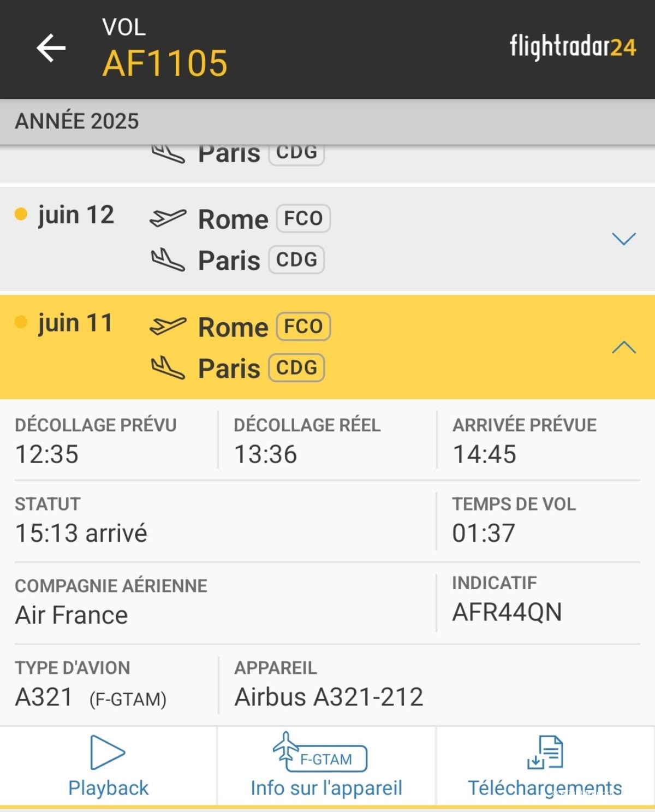Click the F-GTAM registration next to A321

(x=128, y=699)
